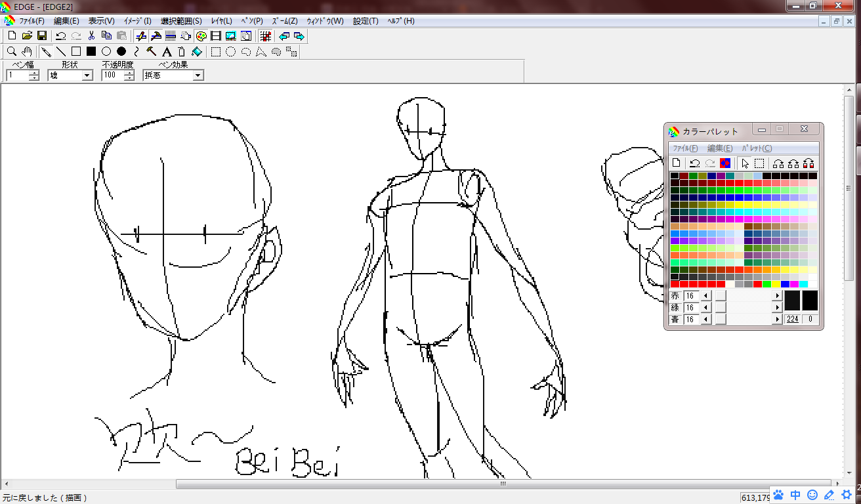Open the ﾊﾟﾚｯﾄ(C) menu in color palette
This screenshot has width=861, height=504.
pyautogui.click(x=757, y=148)
